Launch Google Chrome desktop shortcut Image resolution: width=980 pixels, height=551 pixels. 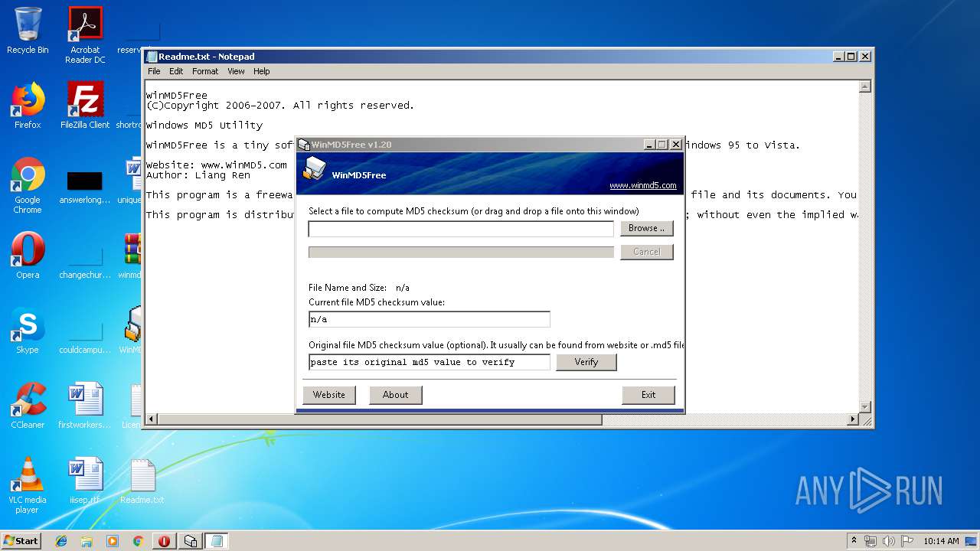click(x=28, y=185)
